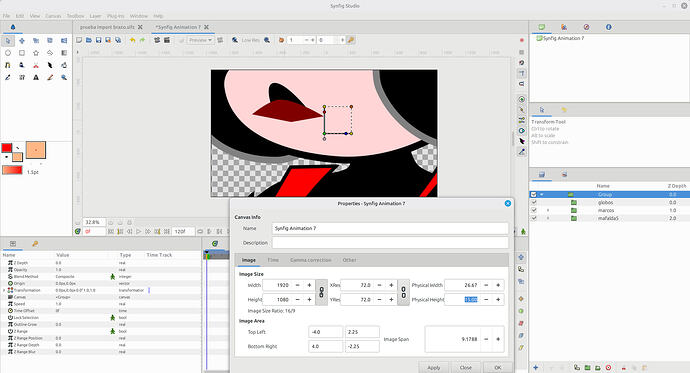Image resolution: width=690 pixels, height=373 pixels.
Task: Toggle visibility checkbox of globos layer
Action: [x=534, y=202]
